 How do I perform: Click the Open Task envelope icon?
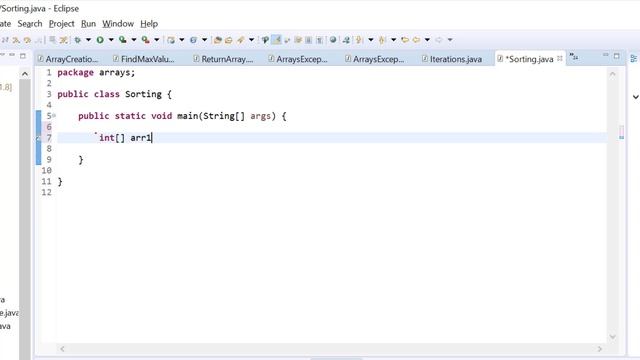click(229, 40)
